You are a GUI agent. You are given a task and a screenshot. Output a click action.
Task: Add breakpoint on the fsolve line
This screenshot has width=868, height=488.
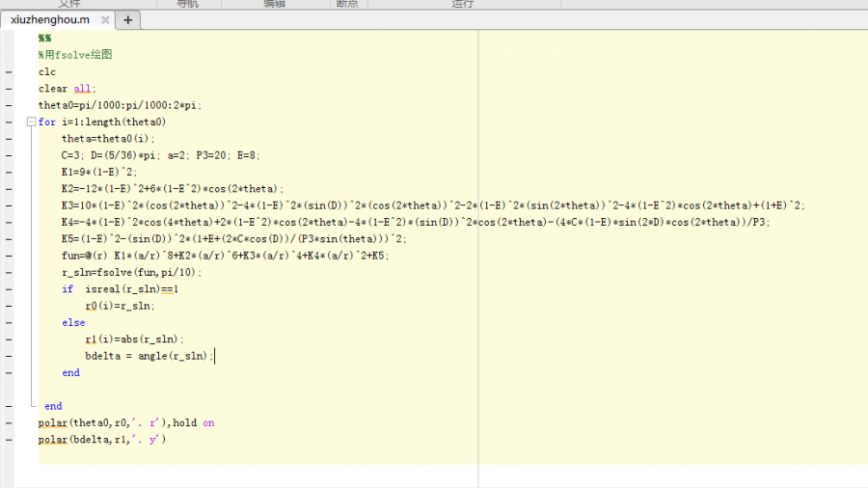point(9,273)
